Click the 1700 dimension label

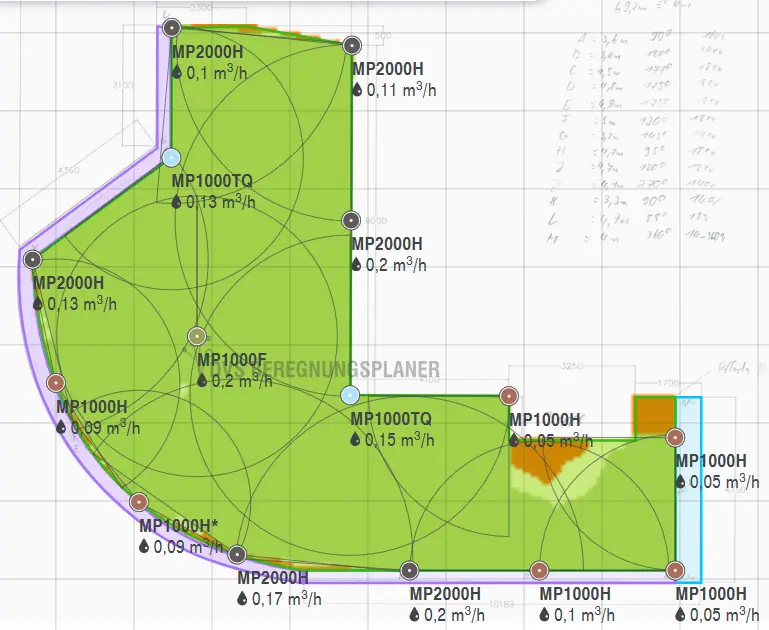point(668,383)
